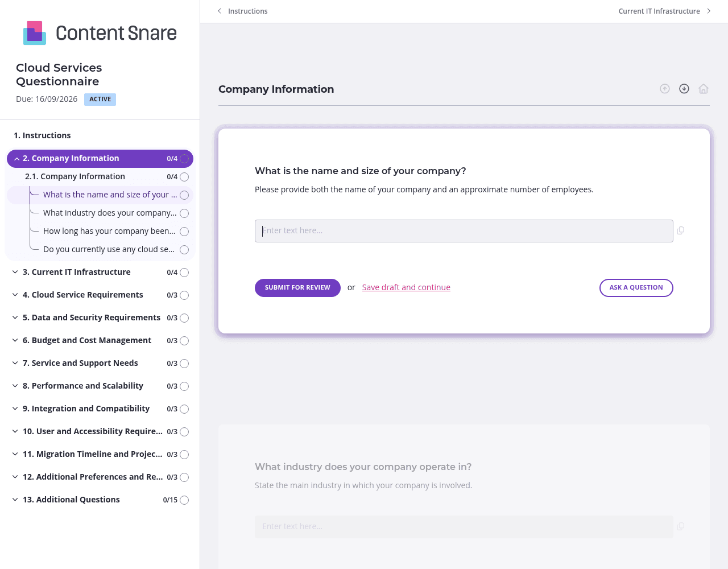Expand Service and Support Needs section

[15, 363]
